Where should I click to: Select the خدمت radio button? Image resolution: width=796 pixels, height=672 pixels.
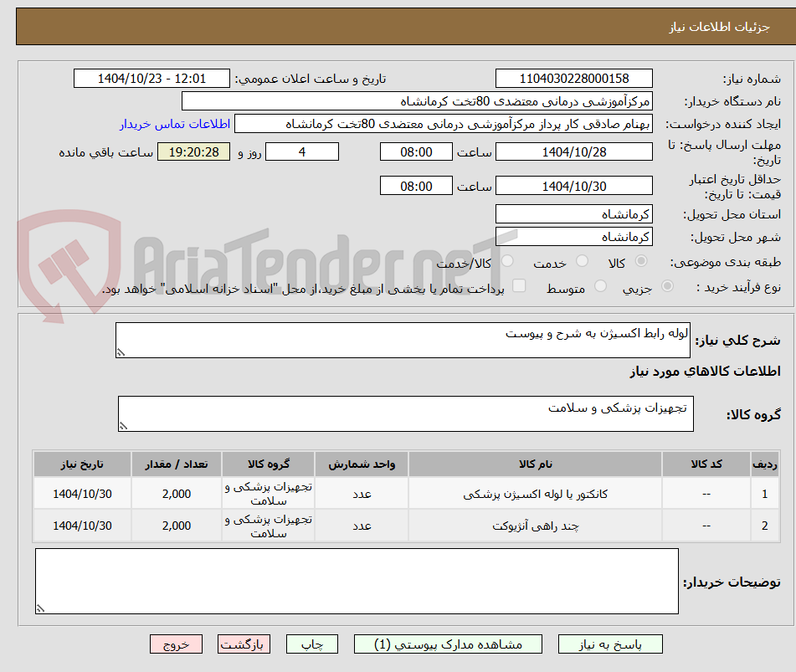[582, 261]
